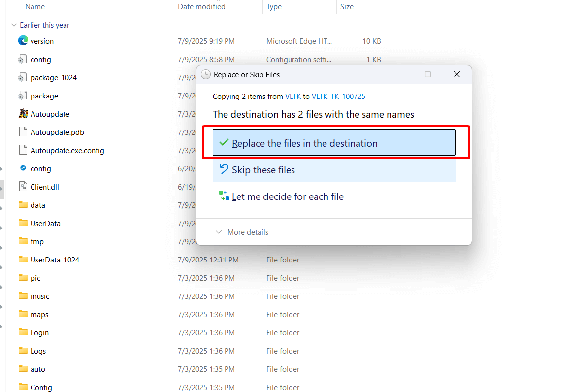Expand More details in dialog

pyautogui.click(x=242, y=232)
